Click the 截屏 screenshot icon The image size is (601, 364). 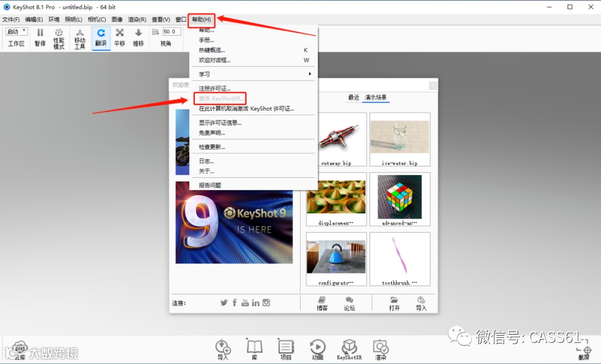584,351
